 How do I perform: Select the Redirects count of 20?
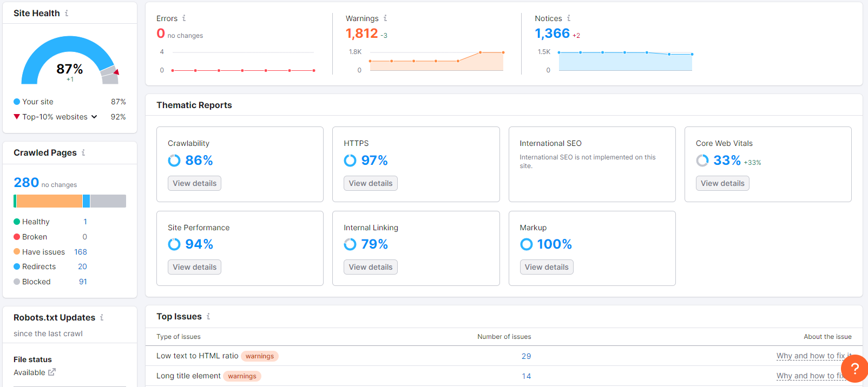pyautogui.click(x=82, y=266)
